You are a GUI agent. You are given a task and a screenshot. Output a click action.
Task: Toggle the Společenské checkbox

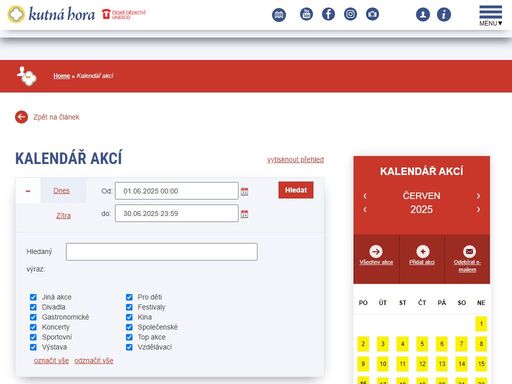(x=129, y=327)
